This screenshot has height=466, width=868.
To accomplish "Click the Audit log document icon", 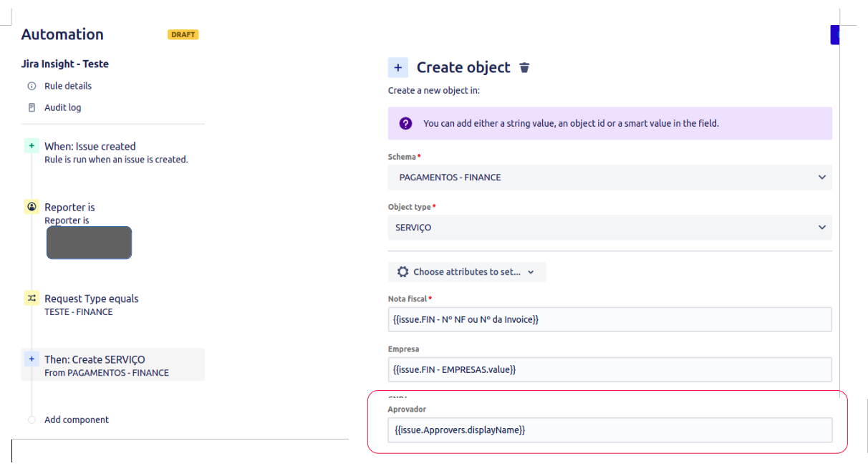I will click(32, 107).
